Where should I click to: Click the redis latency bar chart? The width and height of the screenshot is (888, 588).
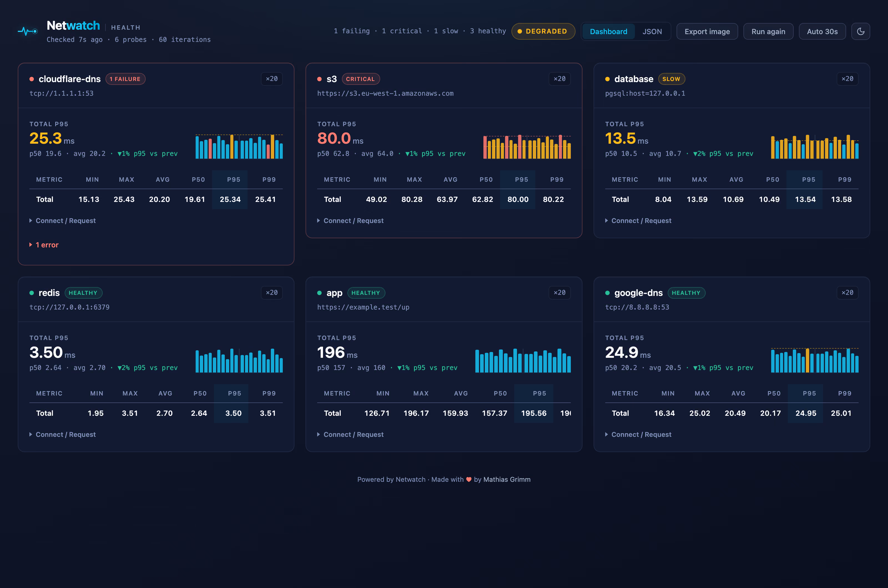(239, 360)
